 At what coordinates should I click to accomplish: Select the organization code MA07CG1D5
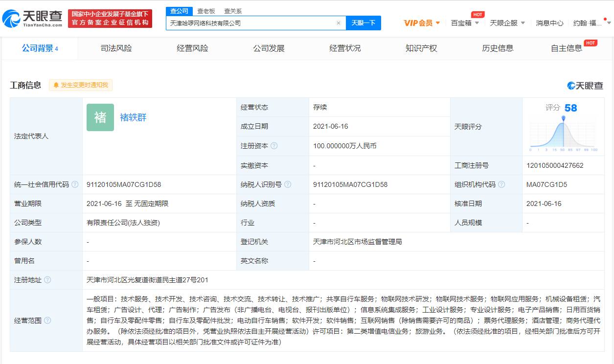coord(547,184)
